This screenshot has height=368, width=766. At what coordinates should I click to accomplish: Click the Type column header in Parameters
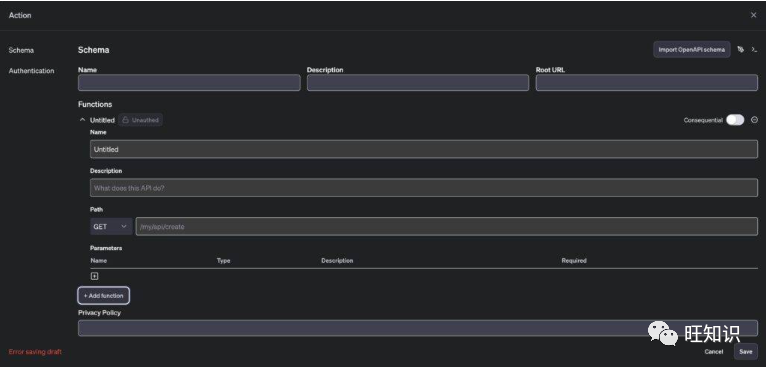point(223,260)
